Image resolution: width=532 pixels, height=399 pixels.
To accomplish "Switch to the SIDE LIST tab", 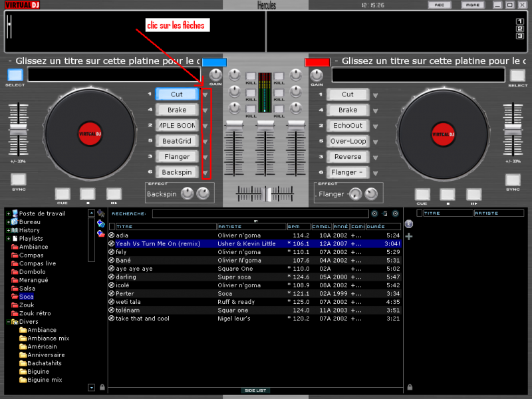I will click(x=255, y=391).
